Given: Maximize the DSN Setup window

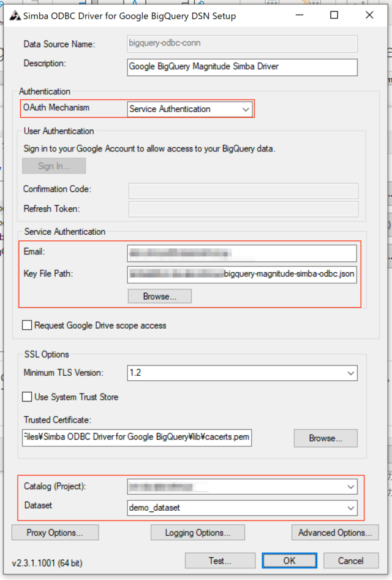Looking at the screenshot, I should (334, 16).
